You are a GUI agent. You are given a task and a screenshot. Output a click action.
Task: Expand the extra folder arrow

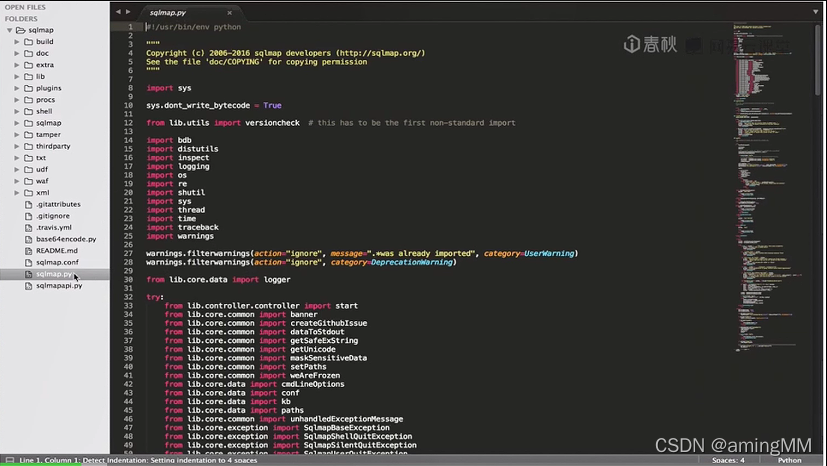coord(17,65)
